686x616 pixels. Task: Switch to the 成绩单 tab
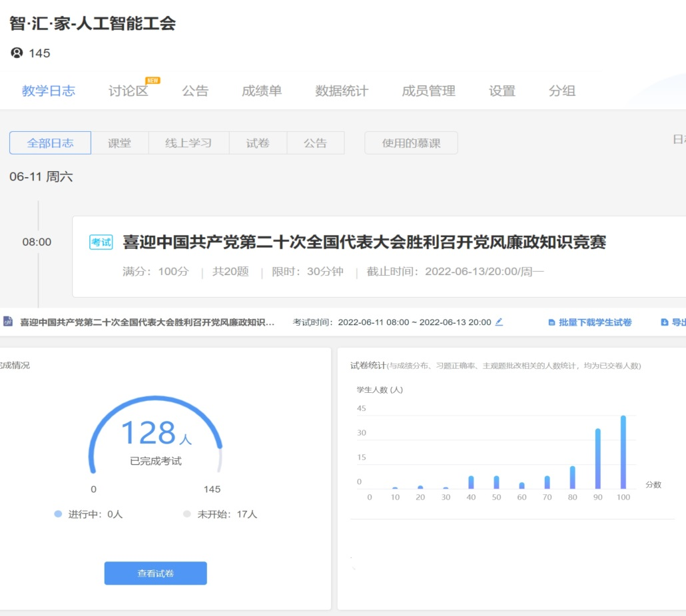pyautogui.click(x=262, y=91)
